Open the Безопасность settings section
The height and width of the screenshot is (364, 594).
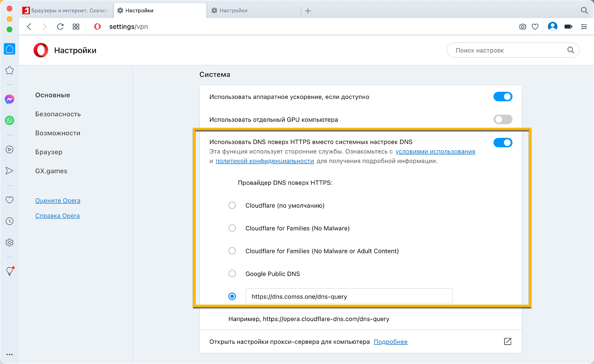point(58,114)
